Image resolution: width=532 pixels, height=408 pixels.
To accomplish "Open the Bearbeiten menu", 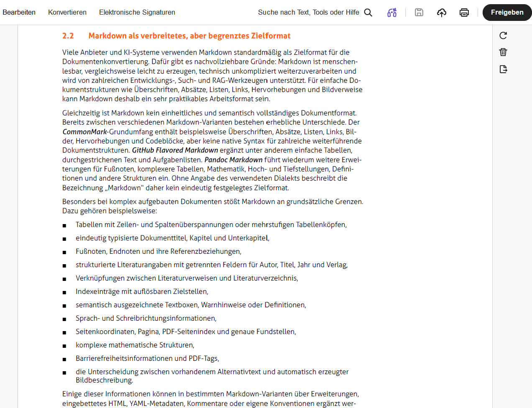I will click(x=19, y=13).
